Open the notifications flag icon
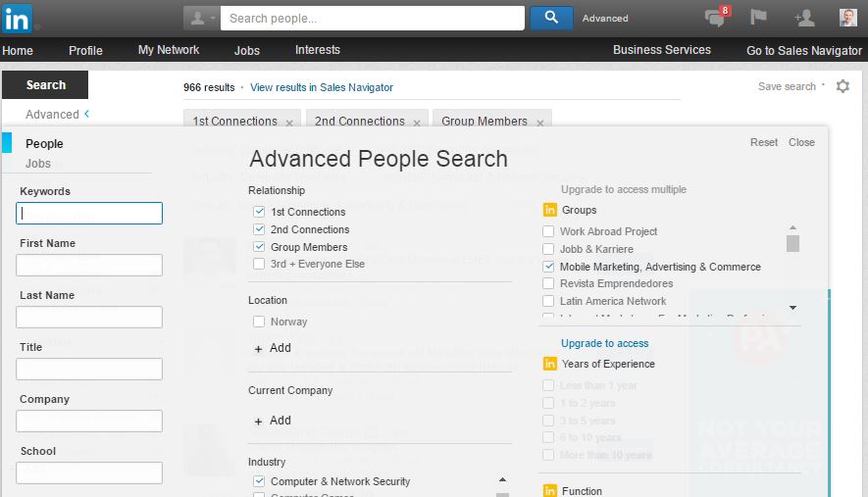Viewport: 868px width, 497px height. [758, 18]
